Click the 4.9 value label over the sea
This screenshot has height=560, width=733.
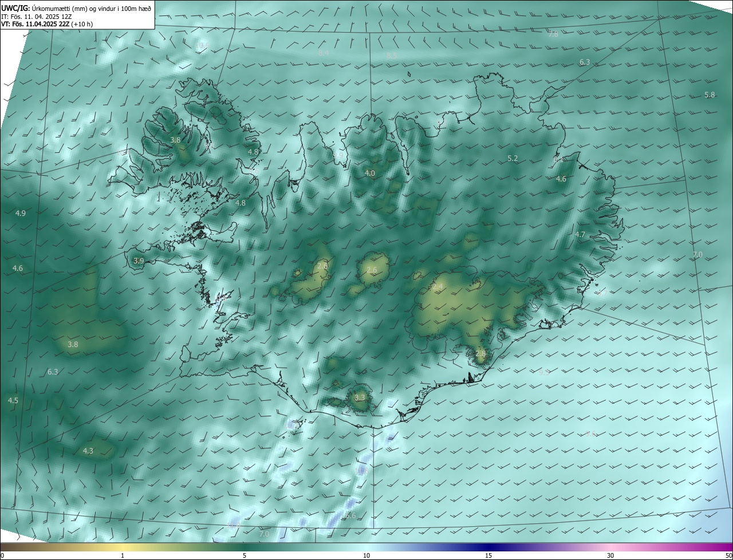point(20,213)
